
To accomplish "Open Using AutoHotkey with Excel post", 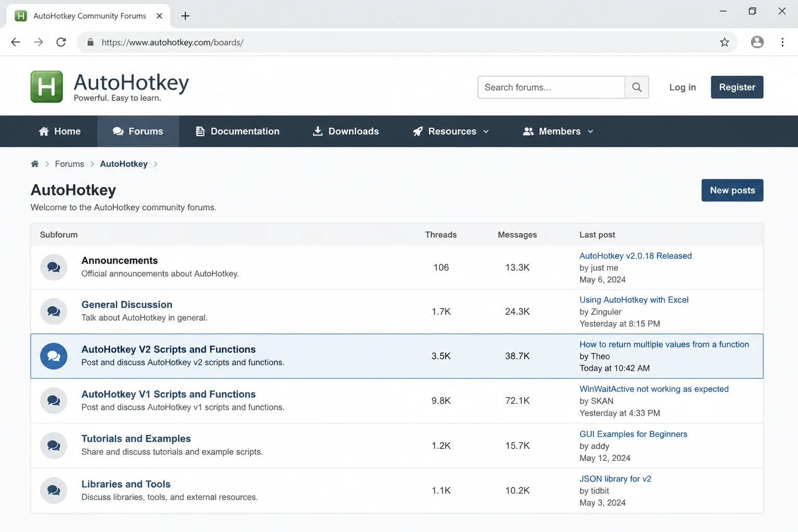I will pos(634,300).
